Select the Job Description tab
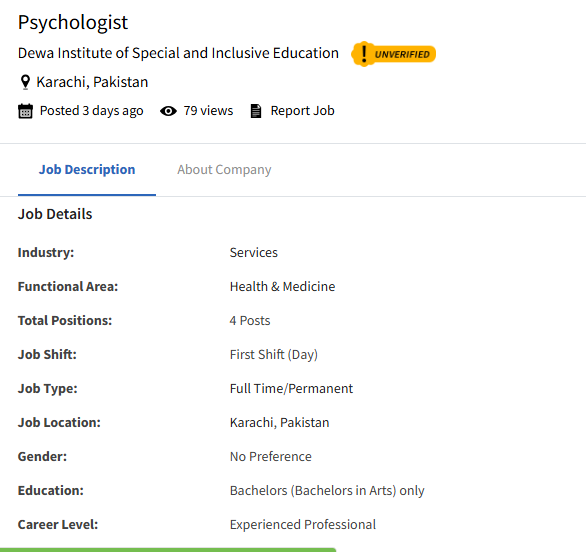586x552 pixels. (x=87, y=170)
